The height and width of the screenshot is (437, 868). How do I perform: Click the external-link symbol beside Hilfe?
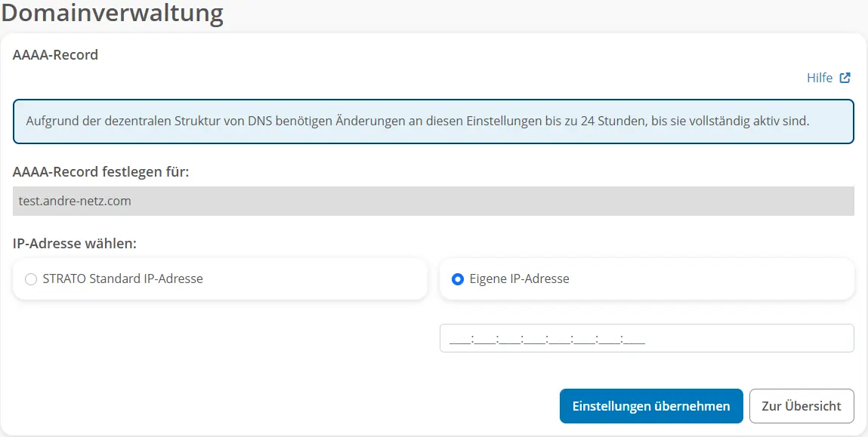(x=845, y=77)
